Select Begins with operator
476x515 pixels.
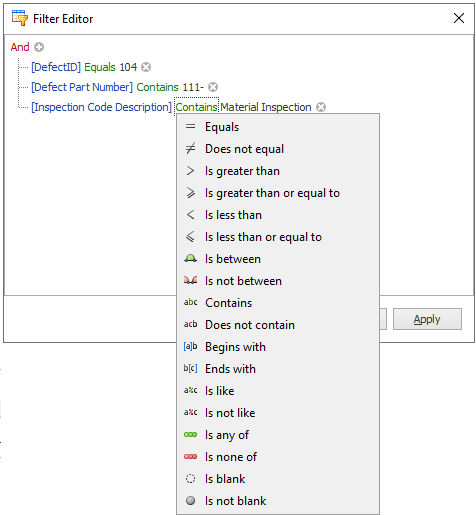[x=278, y=347]
